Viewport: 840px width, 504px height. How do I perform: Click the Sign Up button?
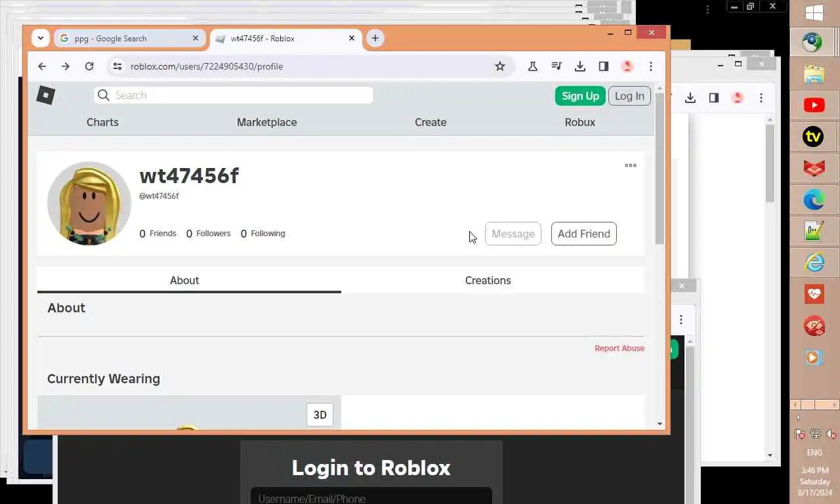click(580, 96)
